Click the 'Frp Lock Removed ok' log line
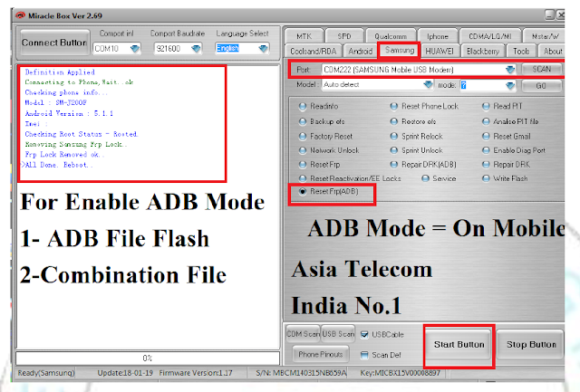The image size is (580, 392). click(x=64, y=155)
